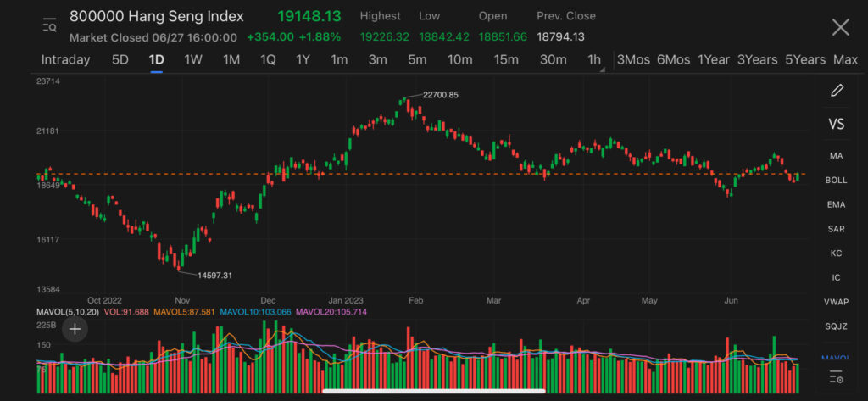Click the 22700.85 high price label
The image size is (868, 401).
441,95
